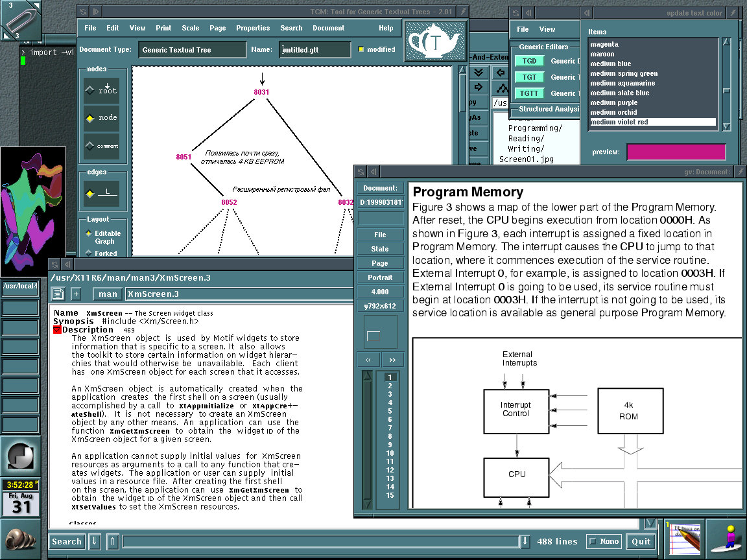Open the Page menu button in gv
747x560 pixels.
[380, 263]
